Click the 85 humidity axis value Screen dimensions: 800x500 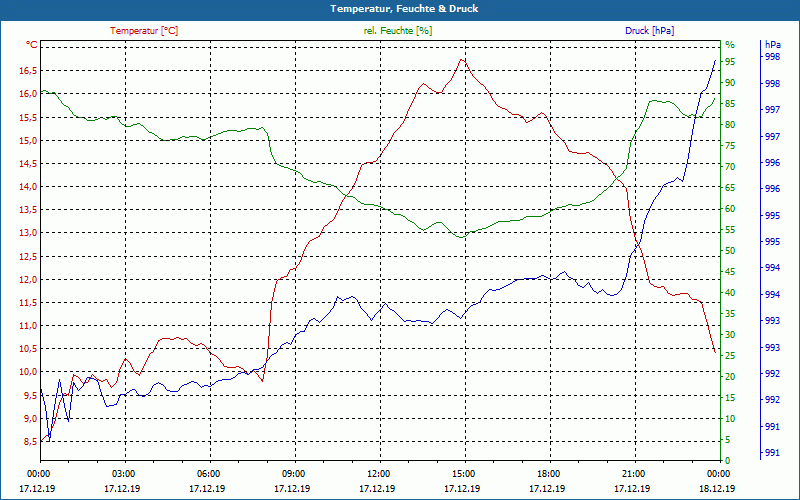coord(730,104)
